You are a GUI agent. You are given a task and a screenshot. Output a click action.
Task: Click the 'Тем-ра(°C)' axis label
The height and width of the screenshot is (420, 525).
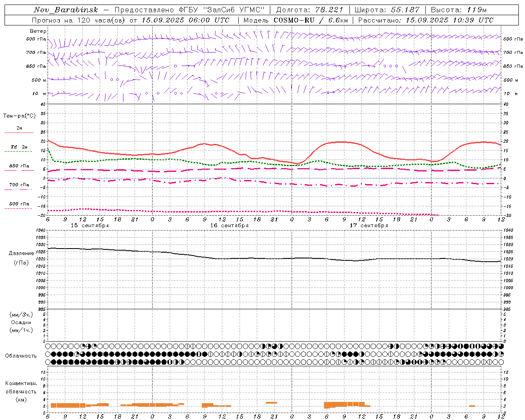click(19, 116)
